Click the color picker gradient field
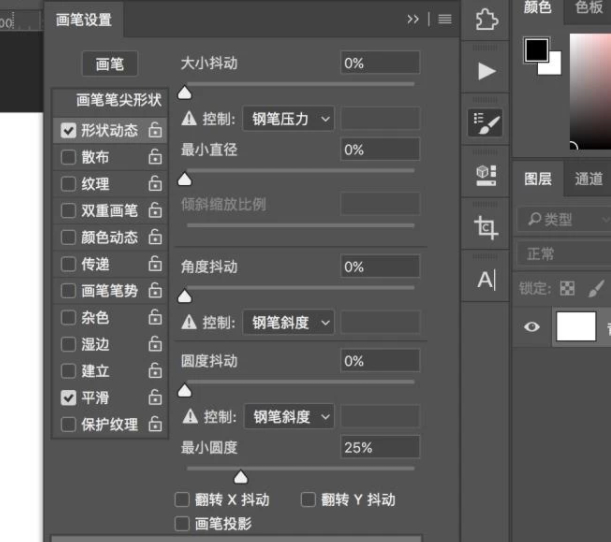The width and height of the screenshot is (611, 542). point(590,91)
